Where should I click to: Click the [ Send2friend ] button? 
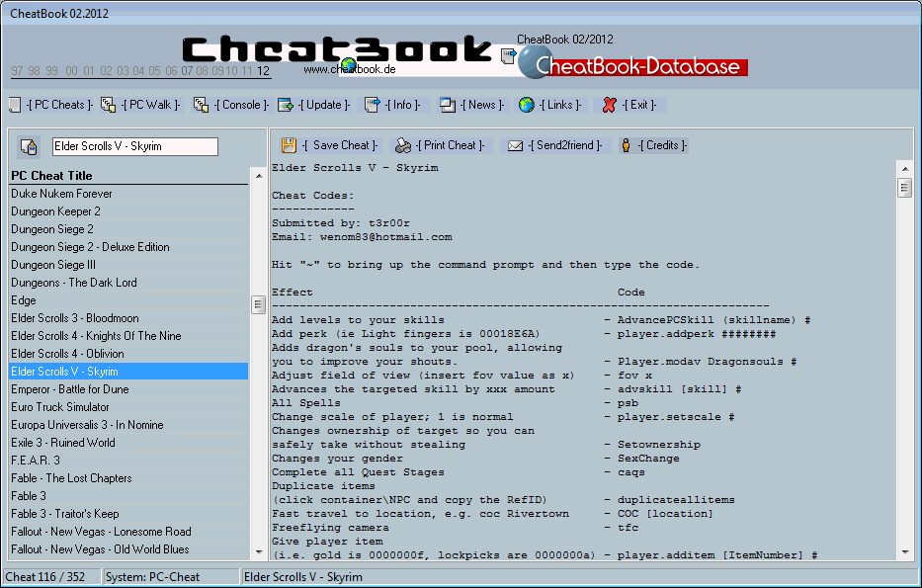[x=565, y=145]
